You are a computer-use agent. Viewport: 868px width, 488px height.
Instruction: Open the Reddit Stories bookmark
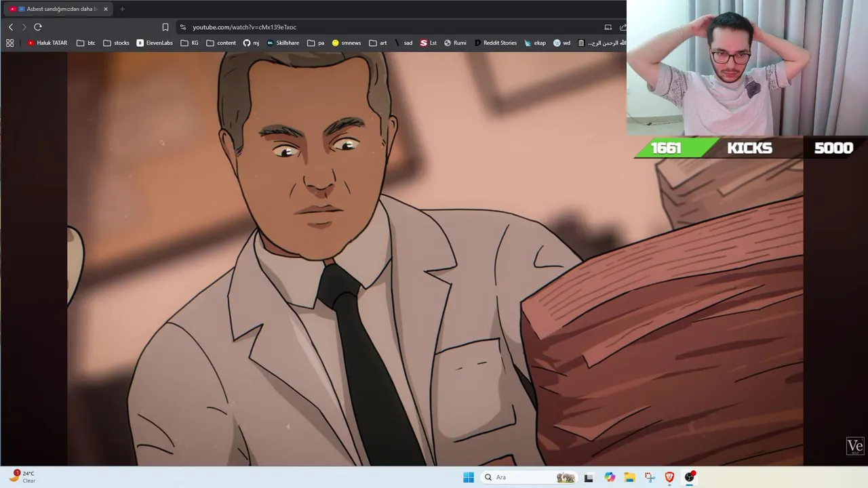[496, 43]
